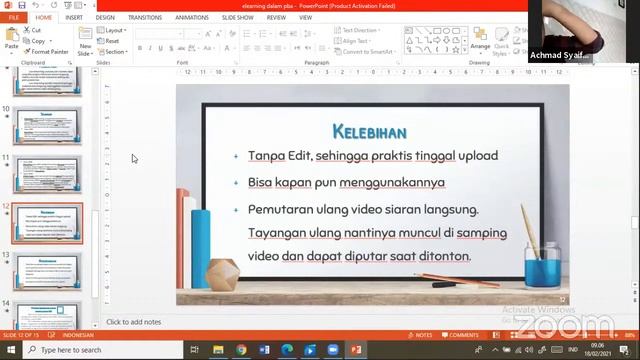Open the Align Text dropdown
This screenshot has height=360, width=640.
[352, 41]
